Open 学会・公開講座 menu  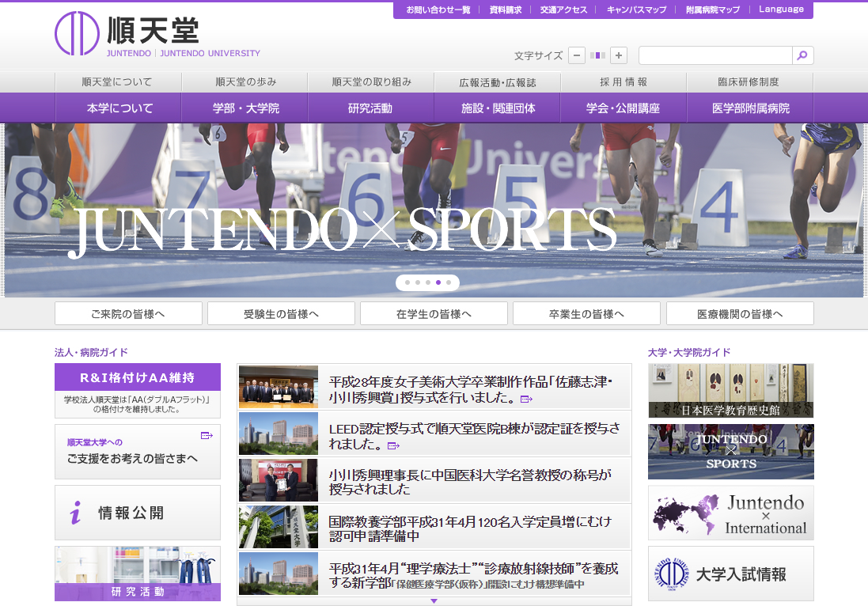624,108
